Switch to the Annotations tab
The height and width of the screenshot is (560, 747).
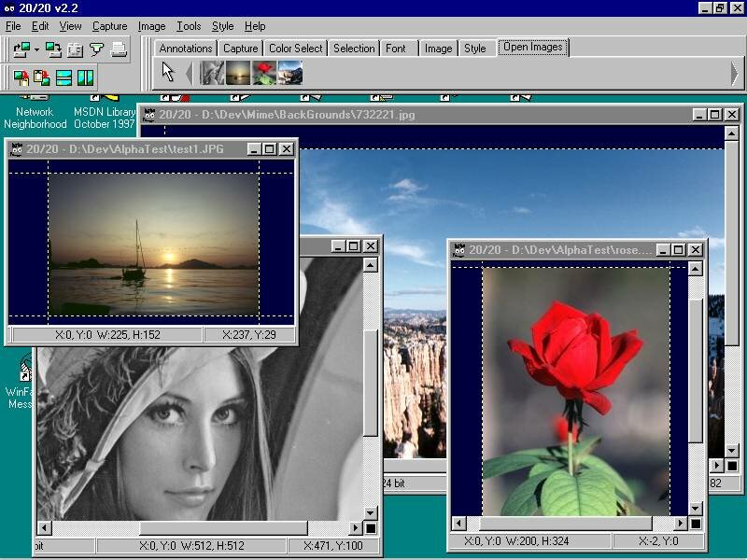click(x=186, y=49)
